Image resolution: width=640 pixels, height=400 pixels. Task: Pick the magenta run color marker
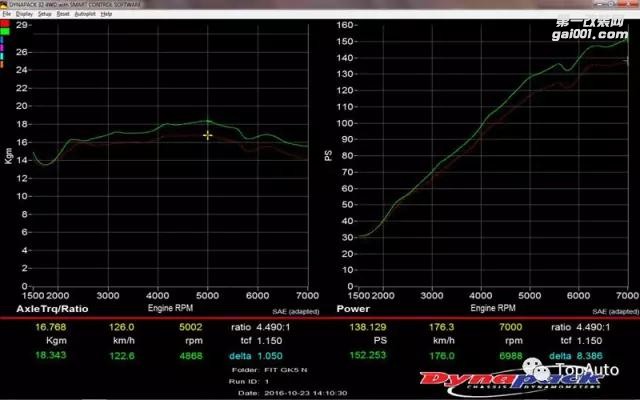point(4,48)
